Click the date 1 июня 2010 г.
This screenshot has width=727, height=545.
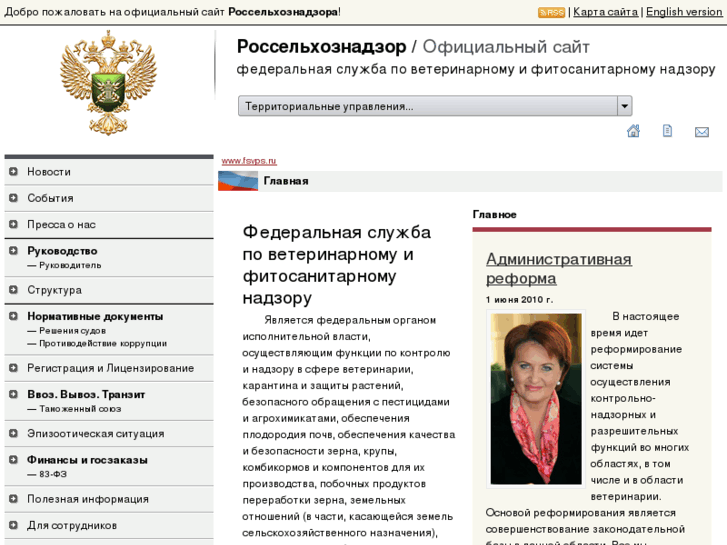pos(519,300)
